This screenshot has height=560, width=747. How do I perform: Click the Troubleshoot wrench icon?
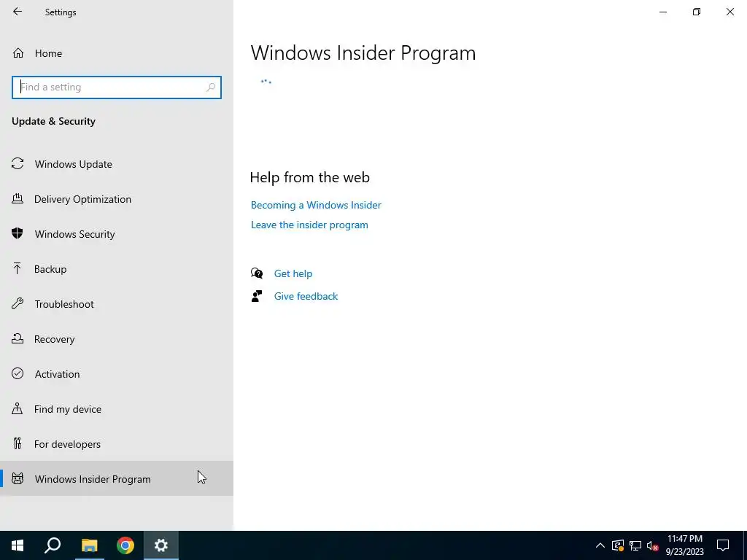18,304
